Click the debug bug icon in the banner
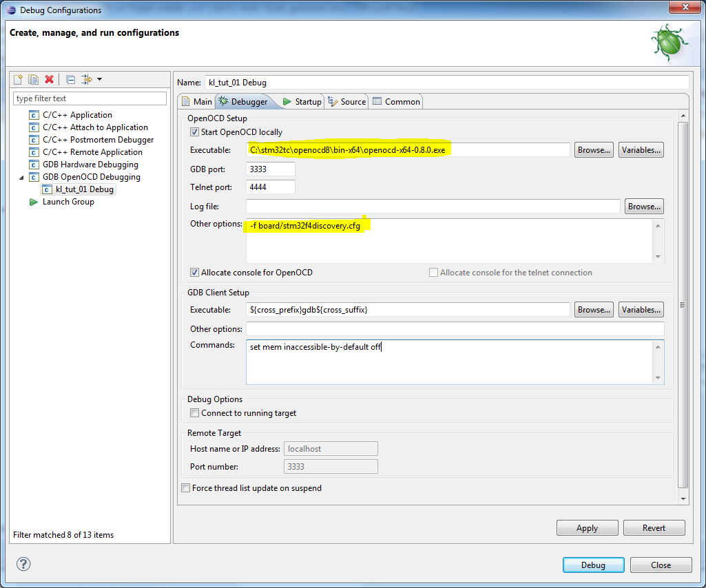Screen dimensions: 706x588 coord(667,42)
